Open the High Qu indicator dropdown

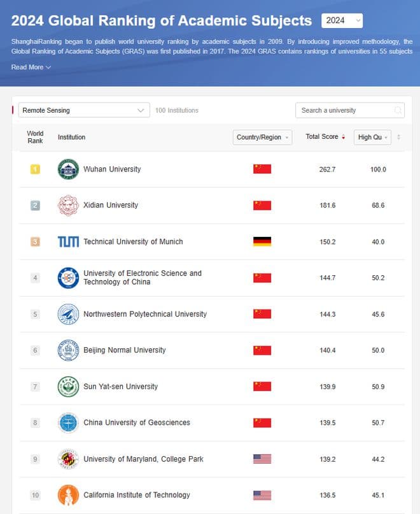coord(372,137)
